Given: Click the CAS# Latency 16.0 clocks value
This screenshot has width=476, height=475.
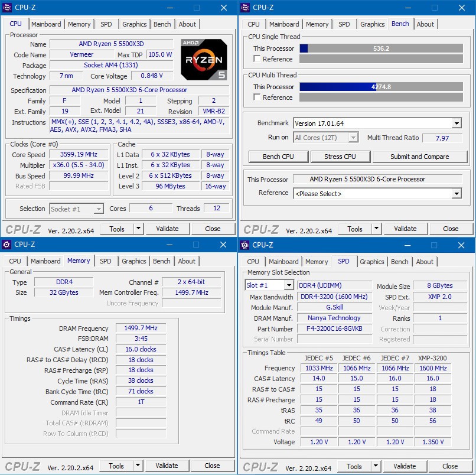Looking at the screenshot, I should [x=141, y=349].
